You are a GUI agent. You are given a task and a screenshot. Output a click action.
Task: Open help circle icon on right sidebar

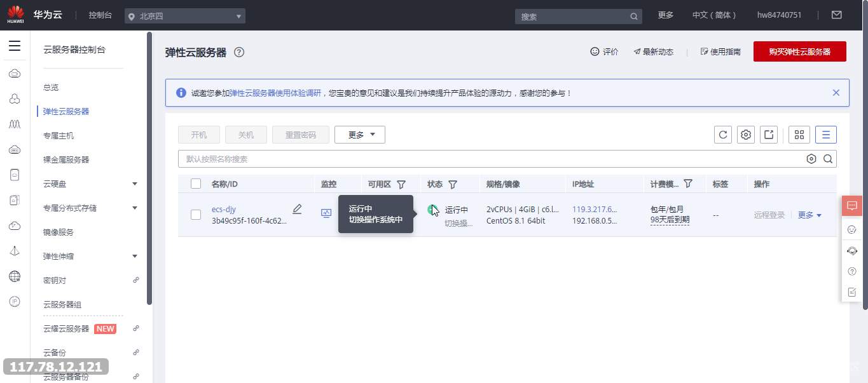[x=852, y=271]
